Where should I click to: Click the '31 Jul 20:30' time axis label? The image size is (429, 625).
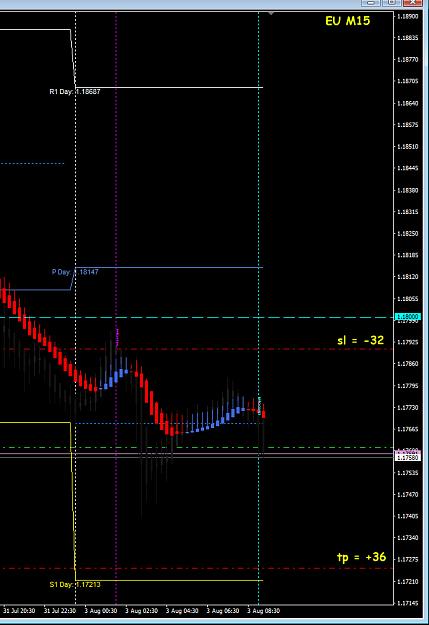point(19,611)
